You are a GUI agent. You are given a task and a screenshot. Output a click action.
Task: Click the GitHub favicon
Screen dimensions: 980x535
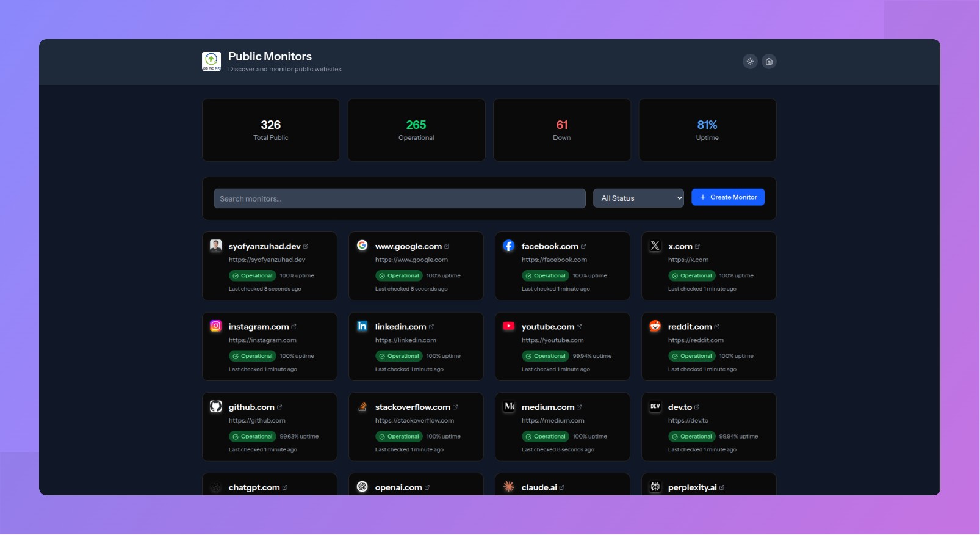(x=216, y=407)
